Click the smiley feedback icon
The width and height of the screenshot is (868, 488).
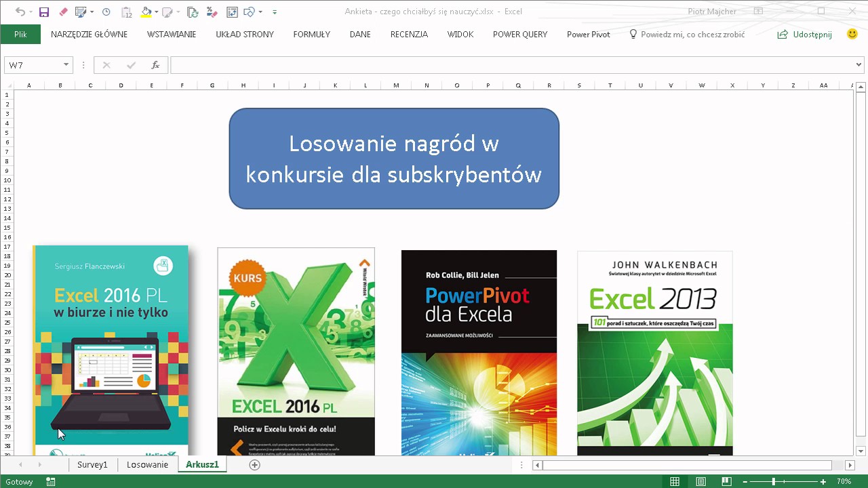tap(852, 34)
